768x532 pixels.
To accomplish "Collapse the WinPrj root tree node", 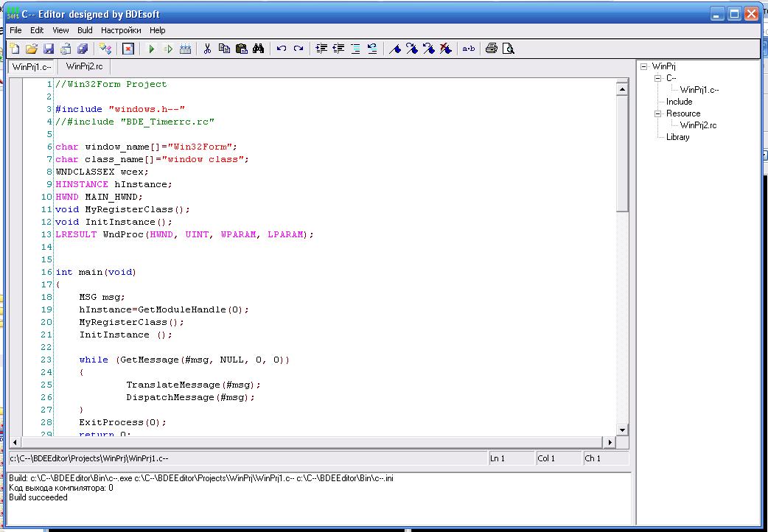I will 643,66.
